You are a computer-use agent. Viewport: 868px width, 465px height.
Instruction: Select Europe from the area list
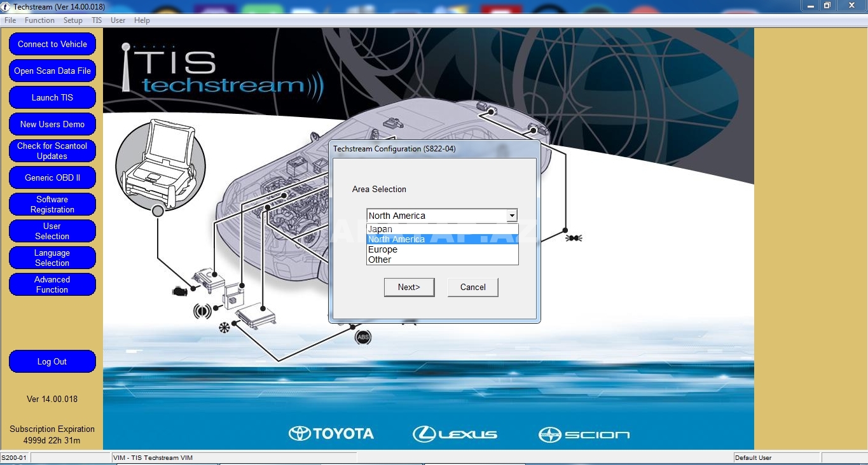[x=443, y=249]
